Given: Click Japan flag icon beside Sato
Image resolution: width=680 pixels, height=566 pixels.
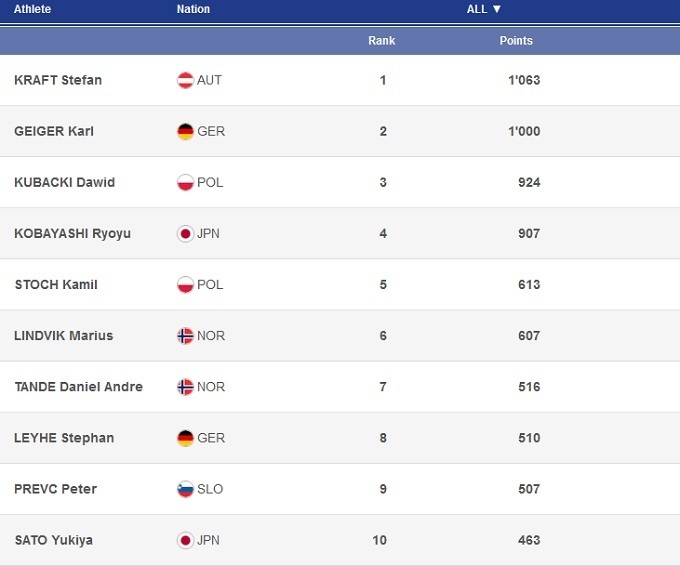Looking at the screenshot, I should (185, 540).
